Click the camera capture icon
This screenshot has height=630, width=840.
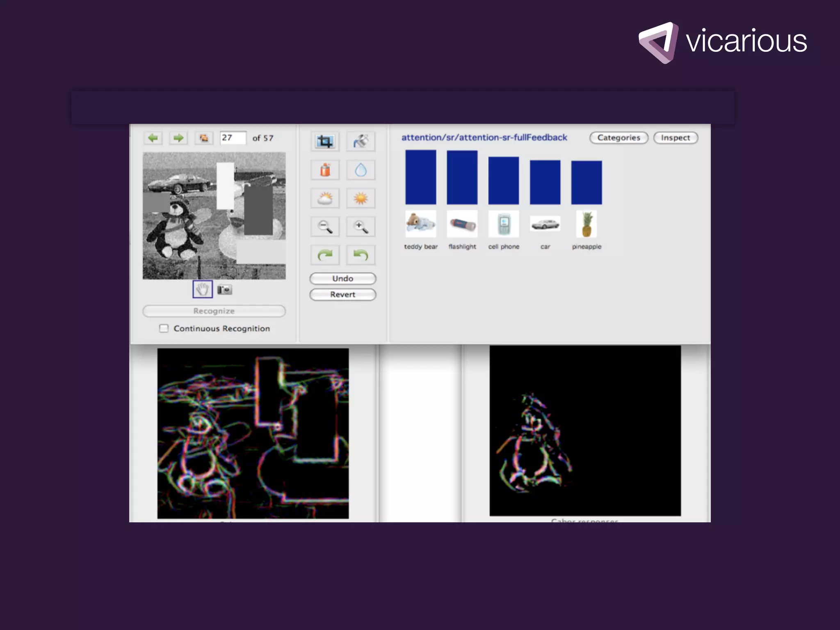(x=224, y=290)
